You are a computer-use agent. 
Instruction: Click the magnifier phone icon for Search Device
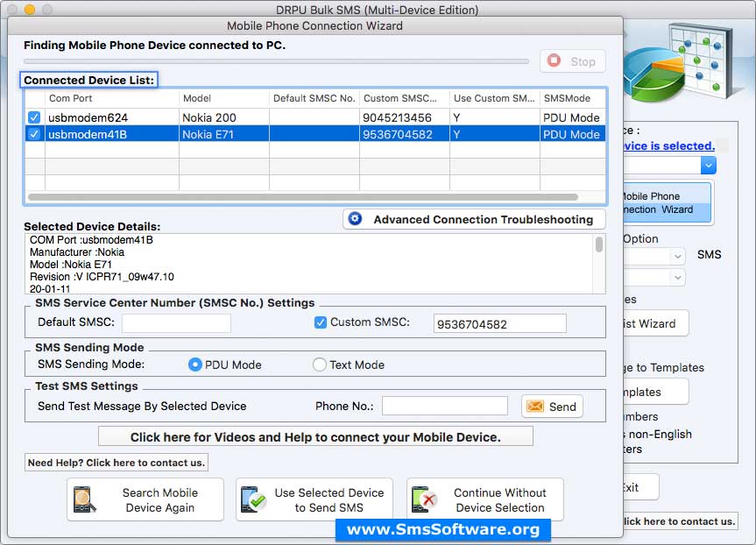click(x=84, y=499)
